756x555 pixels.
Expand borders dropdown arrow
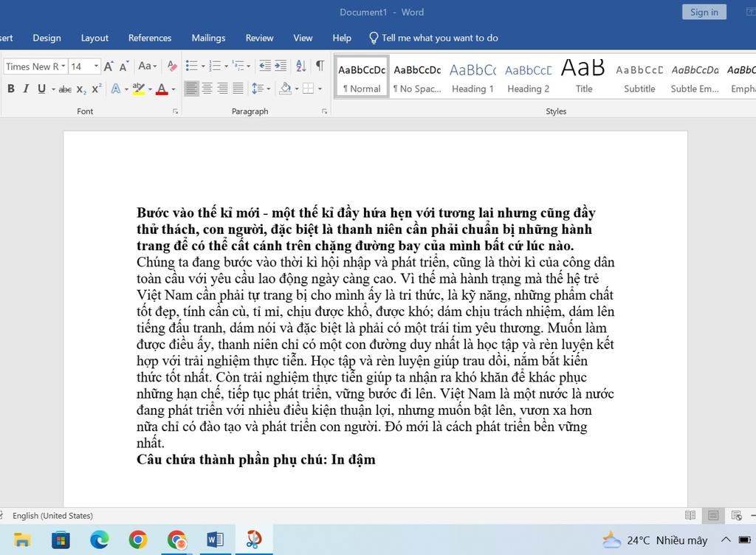point(320,89)
